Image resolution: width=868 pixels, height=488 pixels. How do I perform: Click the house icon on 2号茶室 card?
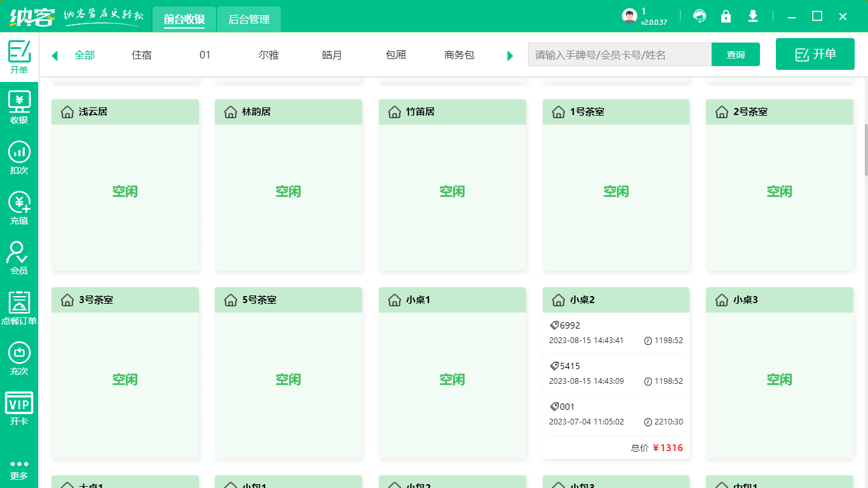coord(722,112)
